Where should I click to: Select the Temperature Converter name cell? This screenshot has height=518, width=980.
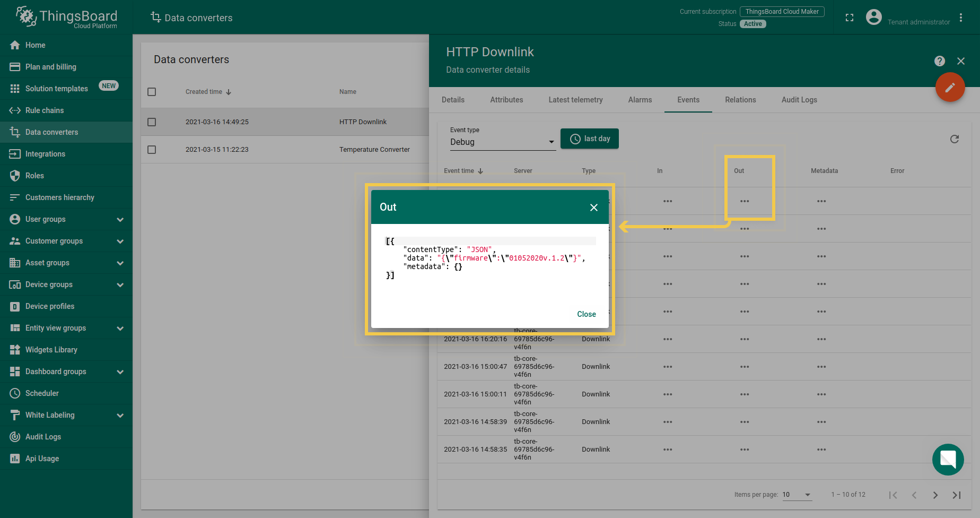374,150
